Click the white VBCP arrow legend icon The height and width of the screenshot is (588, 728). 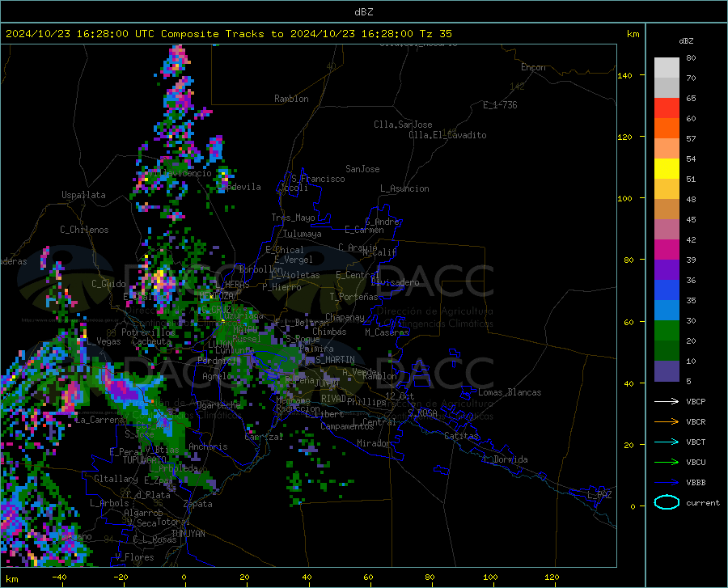667,401
